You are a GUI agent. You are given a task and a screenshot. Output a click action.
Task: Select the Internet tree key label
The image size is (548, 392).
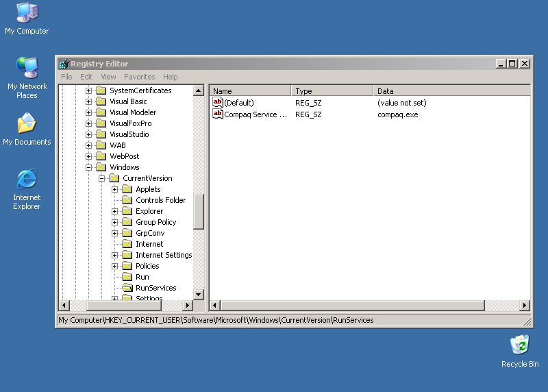[149, 244]
